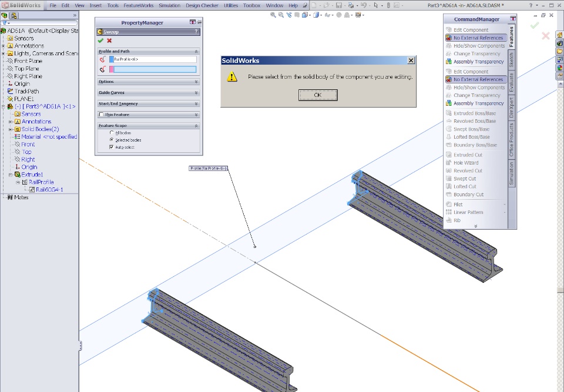Open the FeatureManager design tree tab
564x392 pixels.
(4, 15)
